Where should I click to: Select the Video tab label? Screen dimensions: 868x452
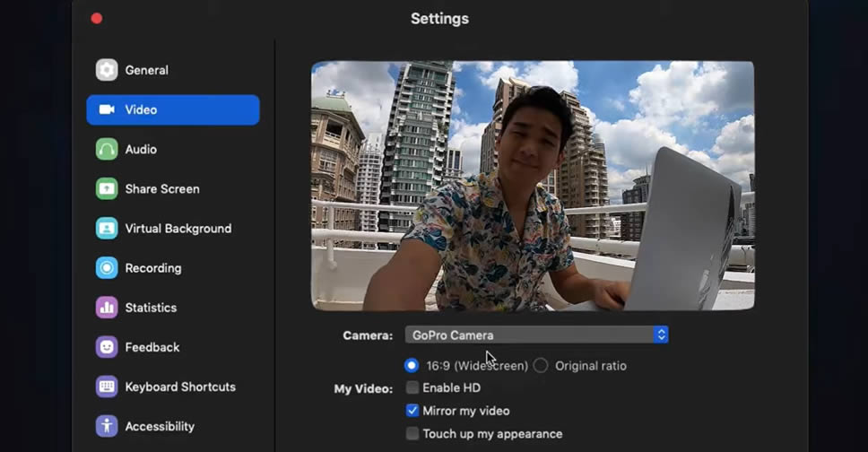(141, 109)
